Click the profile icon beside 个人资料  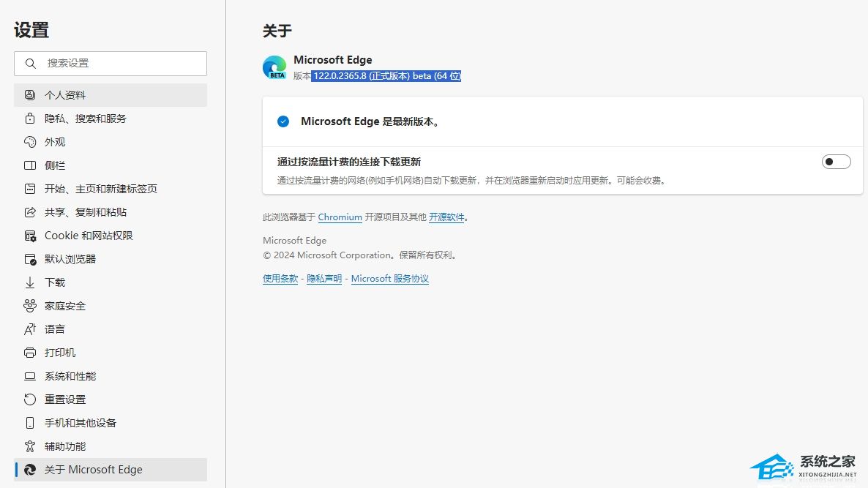point(30,95)
